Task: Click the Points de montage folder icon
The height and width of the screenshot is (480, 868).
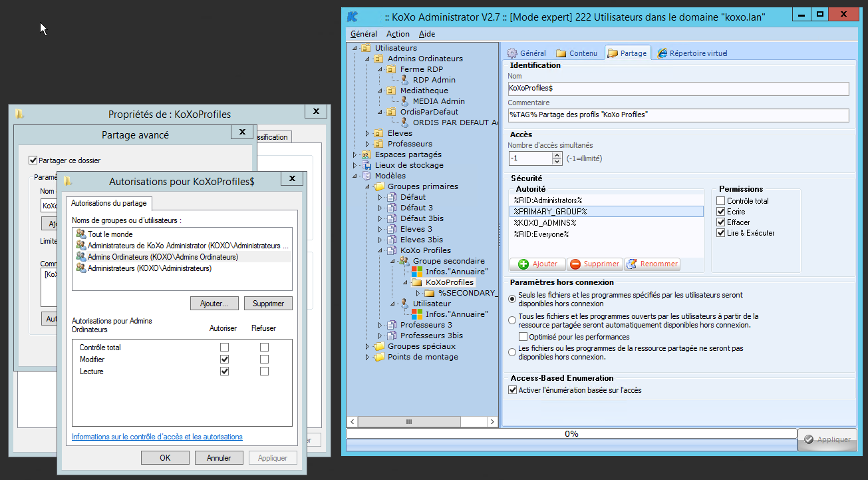Action: 378,357
